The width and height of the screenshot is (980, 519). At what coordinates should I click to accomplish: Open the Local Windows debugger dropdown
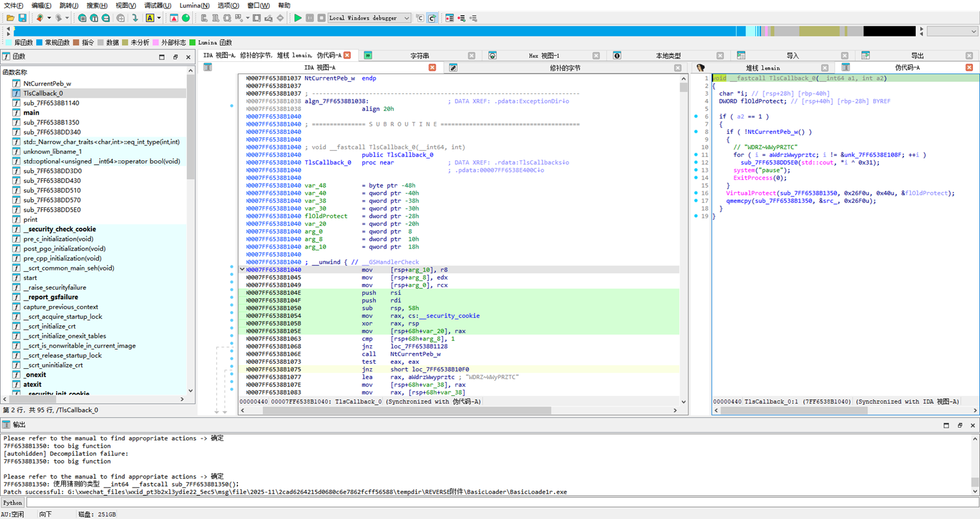[x=369, y=18]
